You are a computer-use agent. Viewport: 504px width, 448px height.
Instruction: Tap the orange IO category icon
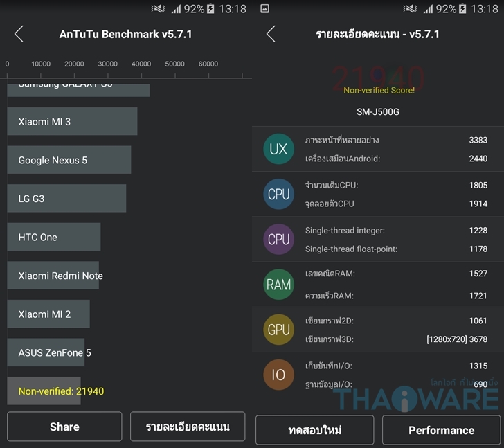[278, 375]
